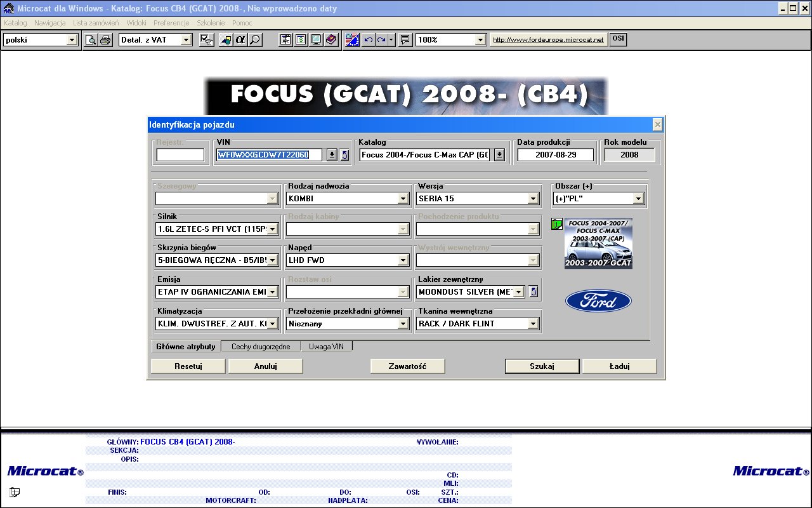Open the Szkolenie menu
The image size is (812, 508).
pos(211,23)
